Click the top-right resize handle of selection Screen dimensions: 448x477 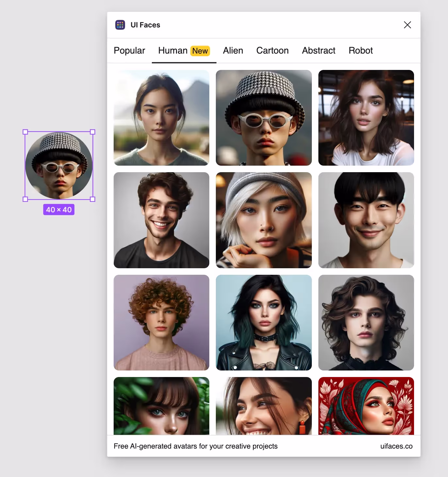tap(93, 132)
